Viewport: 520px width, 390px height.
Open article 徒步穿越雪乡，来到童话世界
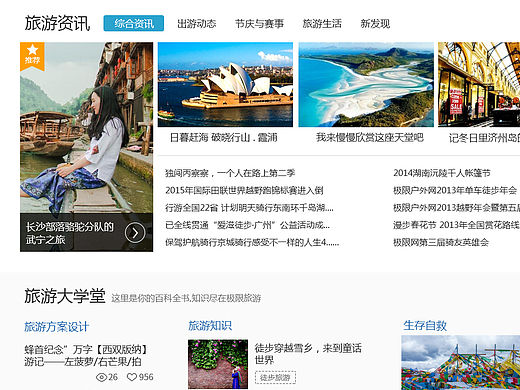point(308,354)
